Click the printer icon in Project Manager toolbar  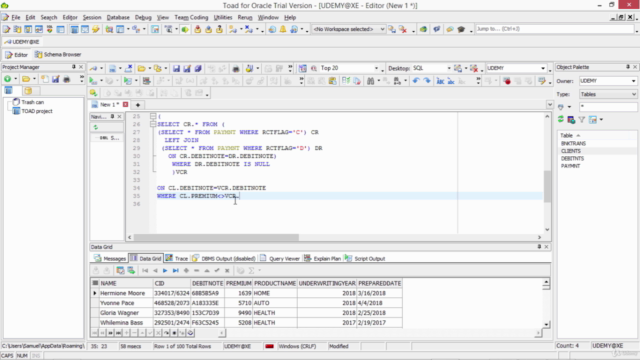[x=67, y=79]
